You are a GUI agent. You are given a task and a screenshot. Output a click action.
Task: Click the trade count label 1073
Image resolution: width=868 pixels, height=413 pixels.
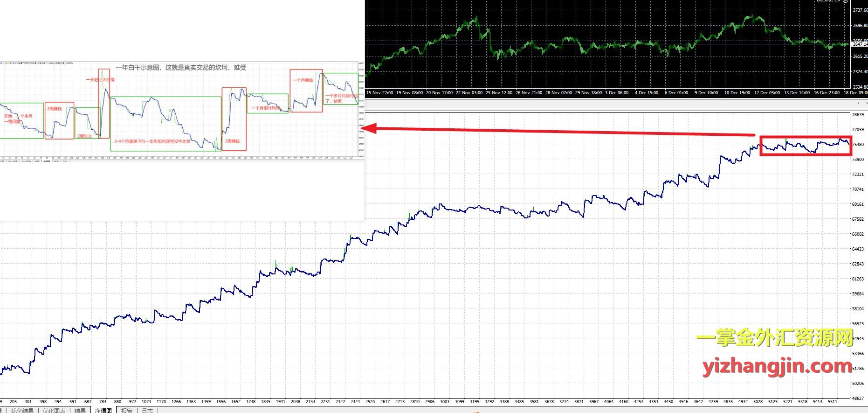146,401
